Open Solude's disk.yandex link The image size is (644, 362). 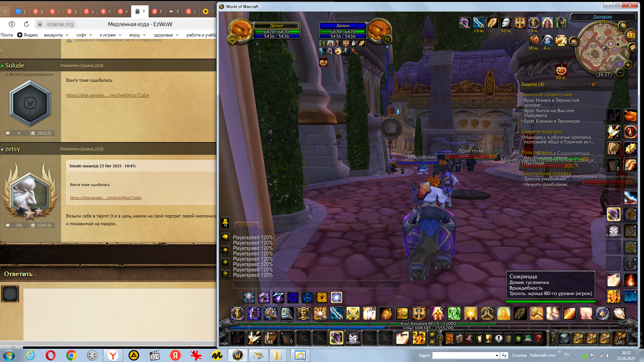[107, 95]
